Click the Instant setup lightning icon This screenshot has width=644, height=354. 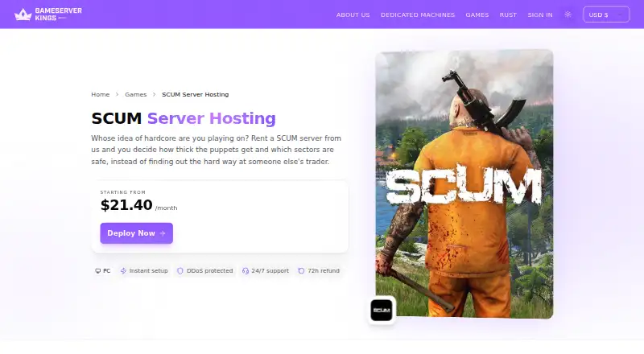[123, 271]
